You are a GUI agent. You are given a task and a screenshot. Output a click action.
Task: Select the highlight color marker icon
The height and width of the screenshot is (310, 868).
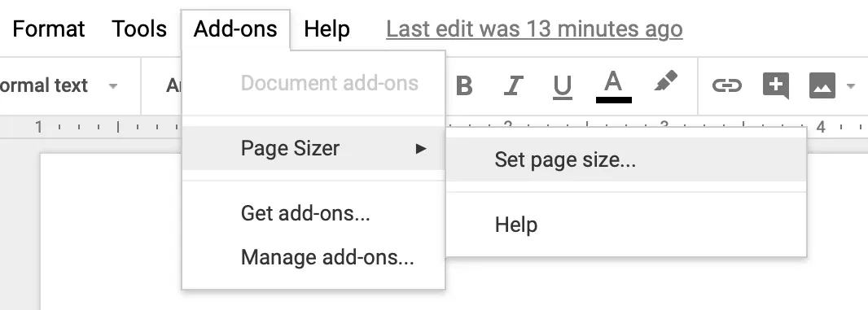(x=665, y=81)
